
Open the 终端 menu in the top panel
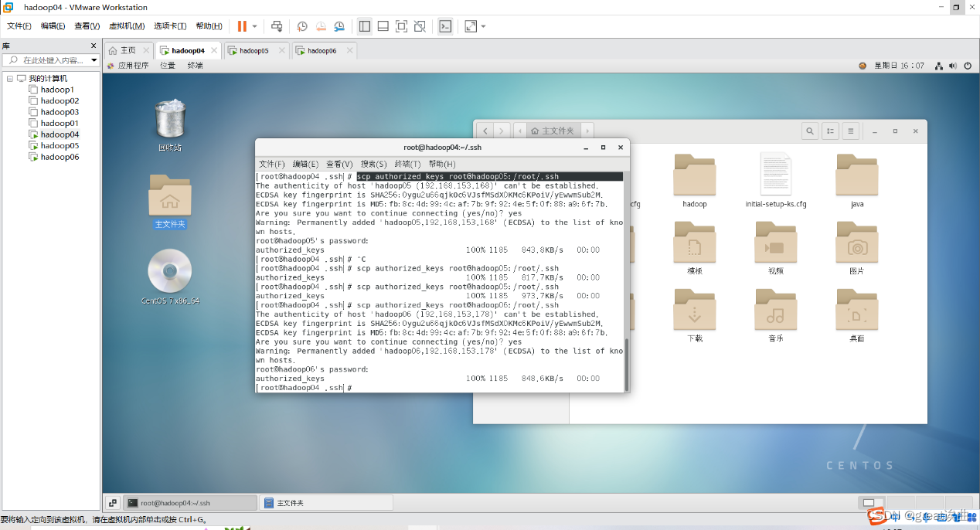coord(195,66)
